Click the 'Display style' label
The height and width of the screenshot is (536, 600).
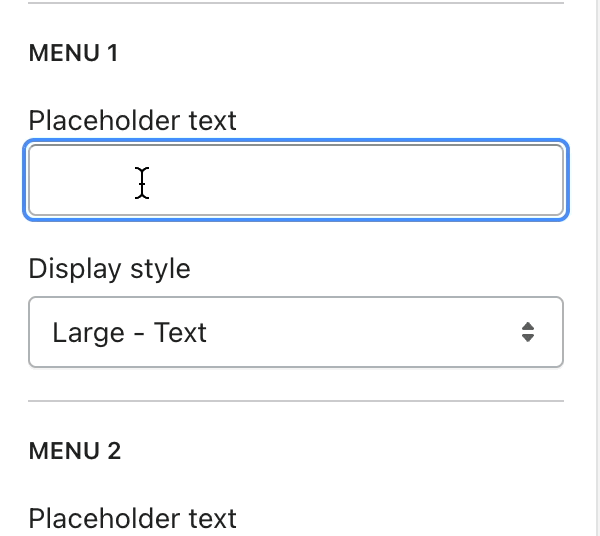pos(109,269)
